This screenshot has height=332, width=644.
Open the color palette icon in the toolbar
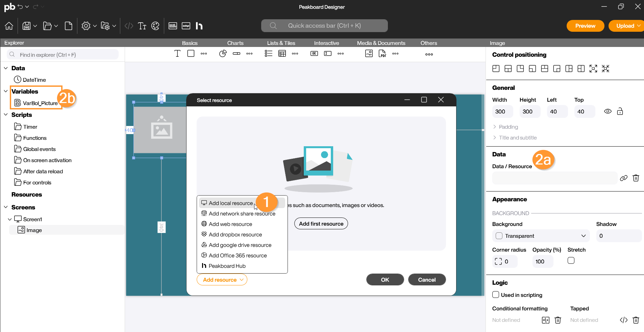pos(155,26)
